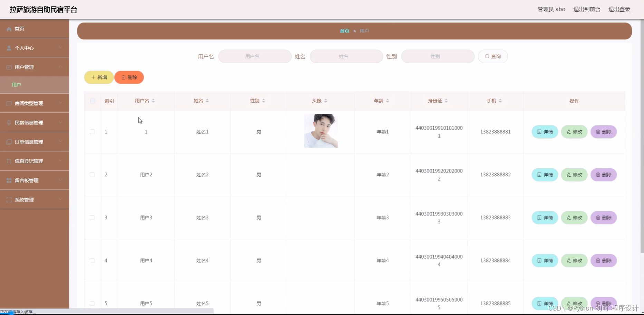Click the icon beside 用户管理
Image resolution: width=644 pixels, height=315 pixels.
click(9, 67)
